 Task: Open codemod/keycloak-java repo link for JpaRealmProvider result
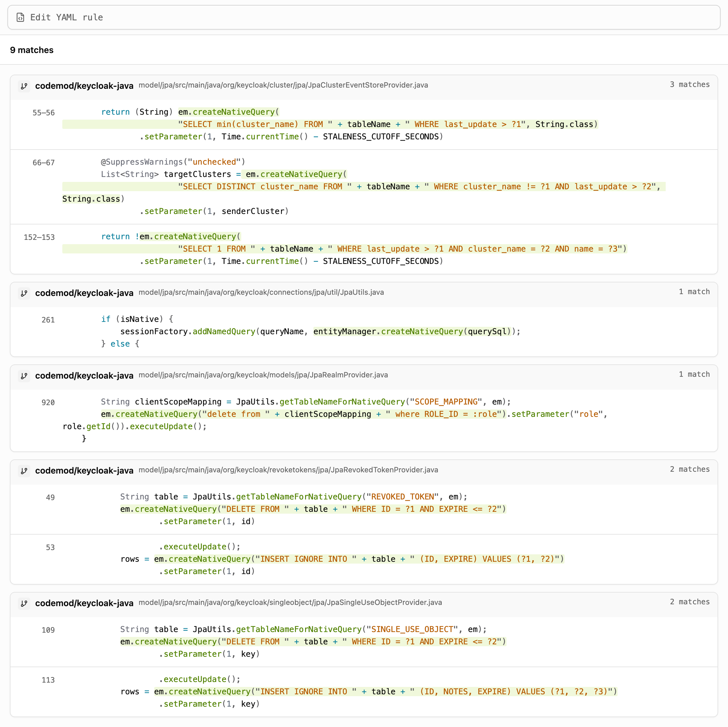(x=84, y=376)
